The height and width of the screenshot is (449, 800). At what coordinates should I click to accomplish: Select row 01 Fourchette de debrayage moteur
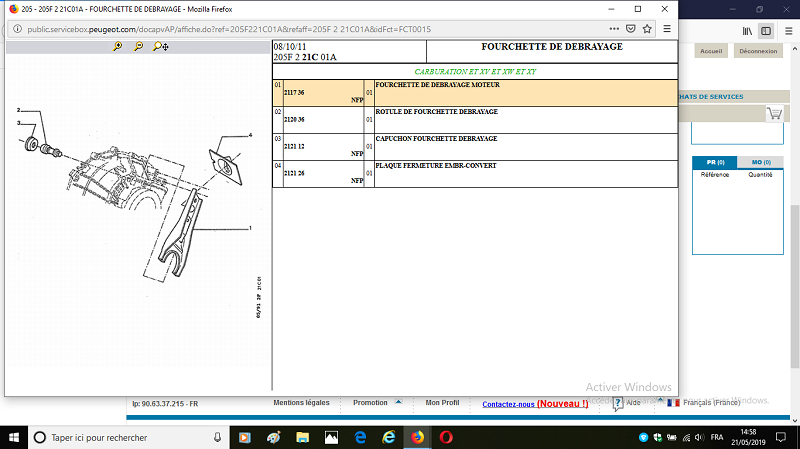(x=475, y=93)
